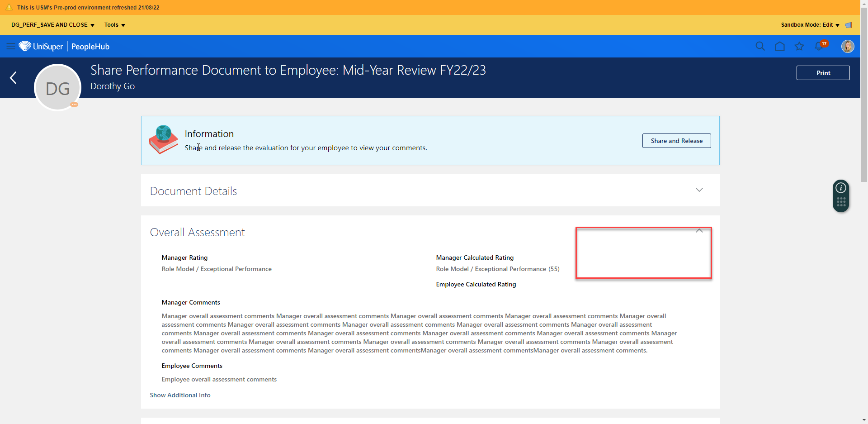868x424 pixels.
Task: Select Show Additional Info link
Action: point(180,395)
